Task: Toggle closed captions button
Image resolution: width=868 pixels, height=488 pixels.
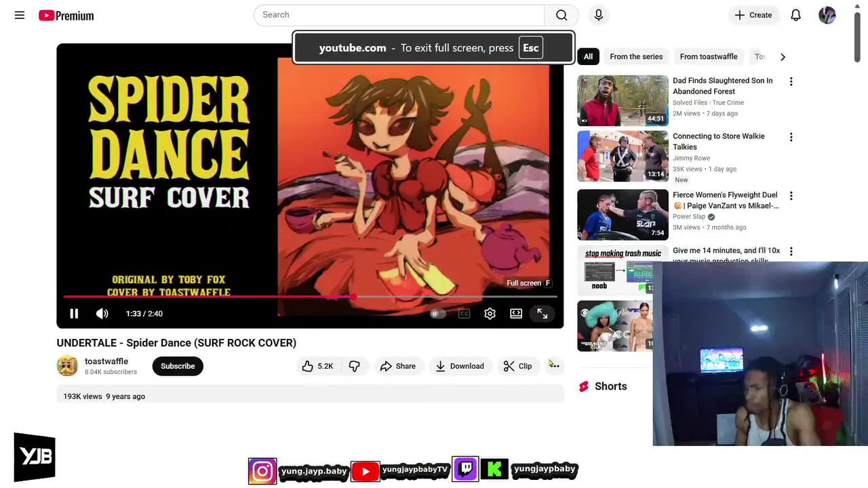Action: click(x=464, y=314)
